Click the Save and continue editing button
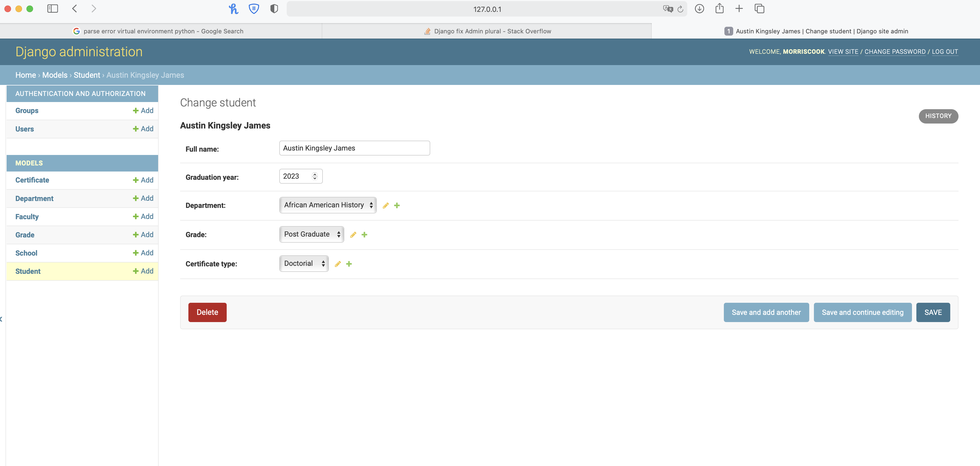Image resolution: width=980 pixels, height=466 pixels. pyautogui.click(x=862, y=312)
